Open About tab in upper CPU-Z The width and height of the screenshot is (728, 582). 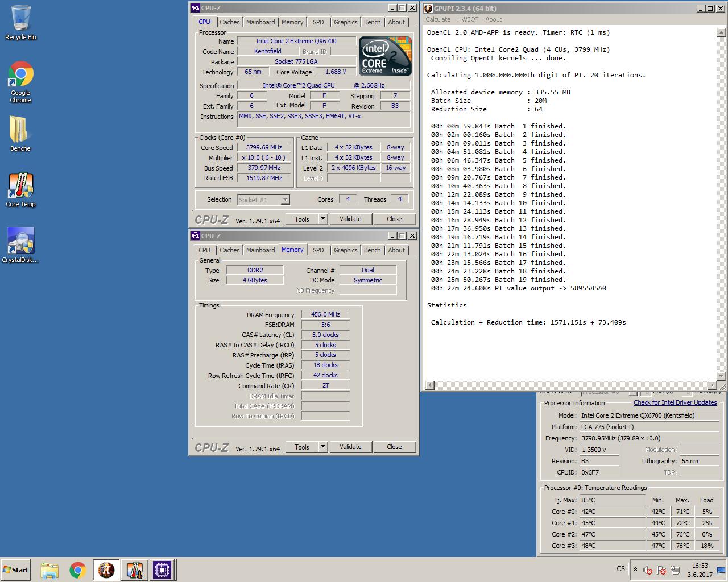396,22
